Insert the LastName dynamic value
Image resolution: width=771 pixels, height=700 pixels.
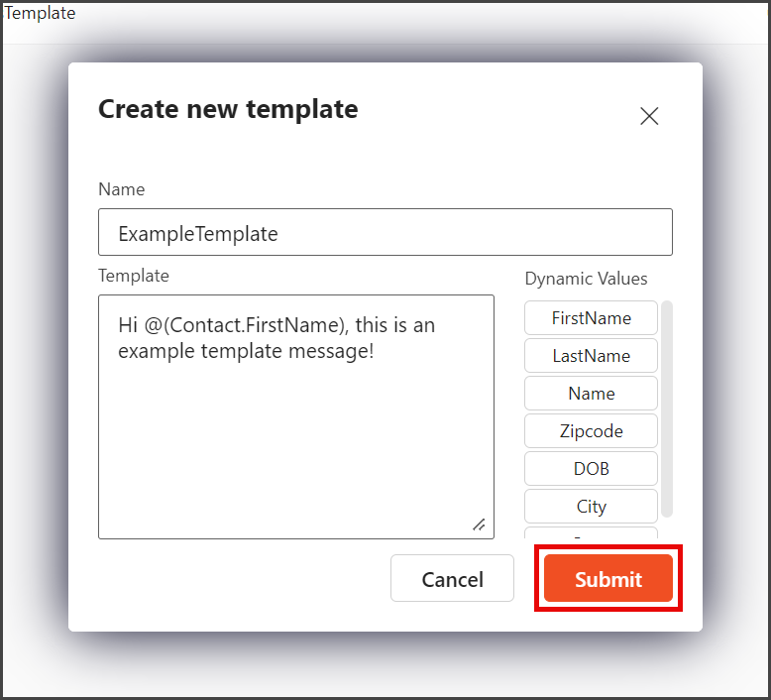[x=591, y=356]
